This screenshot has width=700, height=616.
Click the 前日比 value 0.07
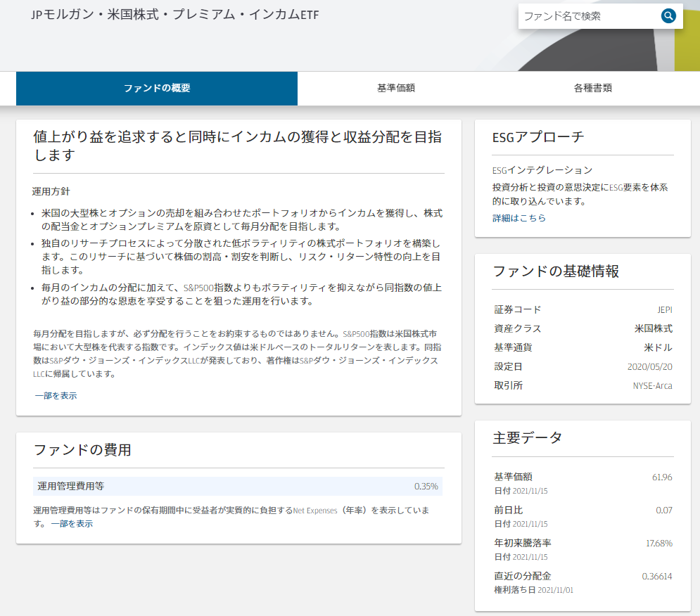[664, 511]
